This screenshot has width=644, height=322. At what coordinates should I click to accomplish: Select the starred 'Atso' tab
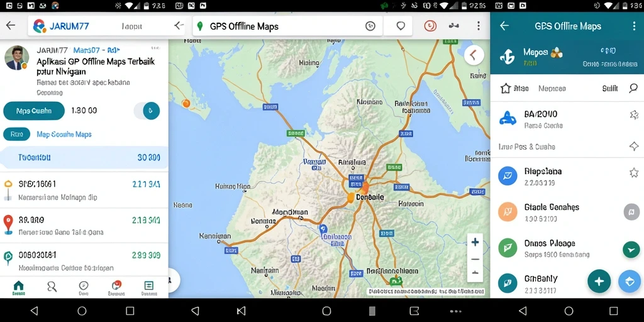(514, 88)
